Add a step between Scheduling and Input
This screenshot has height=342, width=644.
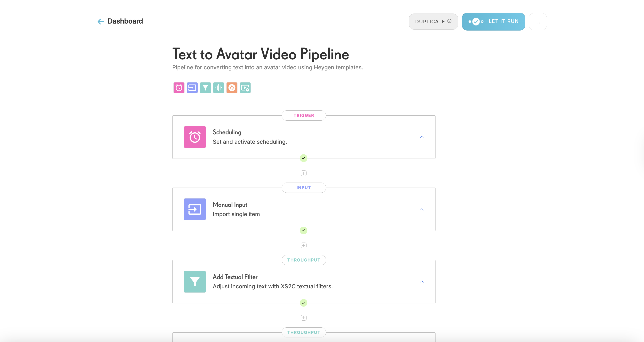click(x=303, y=173)
